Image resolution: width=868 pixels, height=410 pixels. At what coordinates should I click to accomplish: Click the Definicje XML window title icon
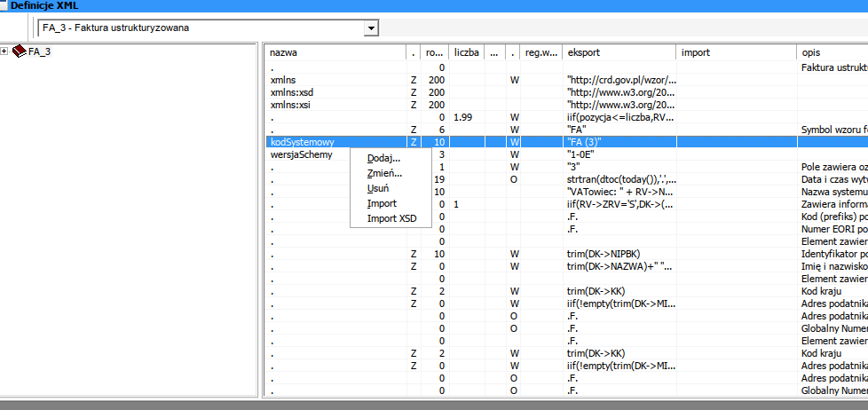[x=5, y=5]
